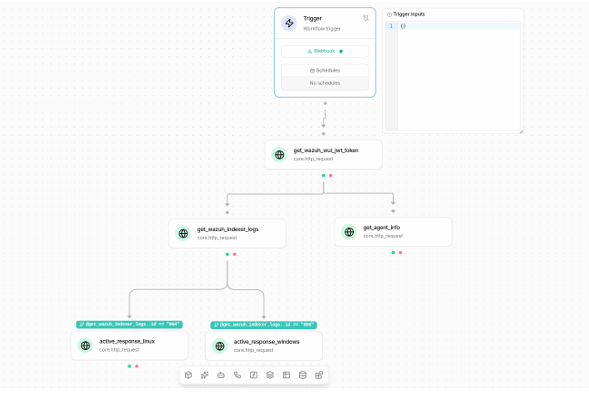The width and height of the screenshot is (589, 403).
Task: Open the Webhook button in Trigger node
Action: click(x=325, y=51)
